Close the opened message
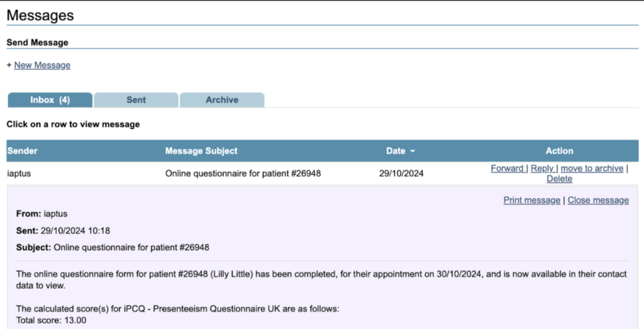The height and width of the screenshot is (329, 644). 598,200
